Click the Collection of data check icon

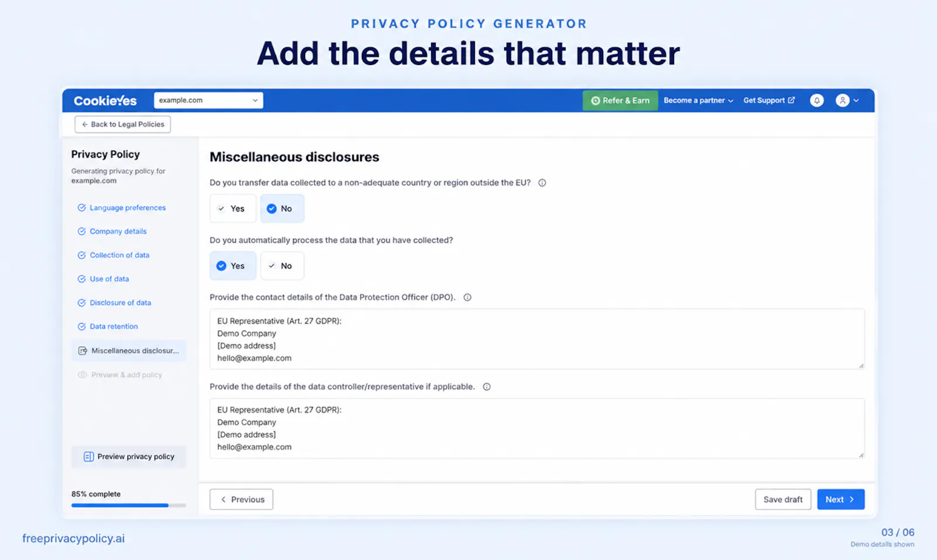click(82, 255)
